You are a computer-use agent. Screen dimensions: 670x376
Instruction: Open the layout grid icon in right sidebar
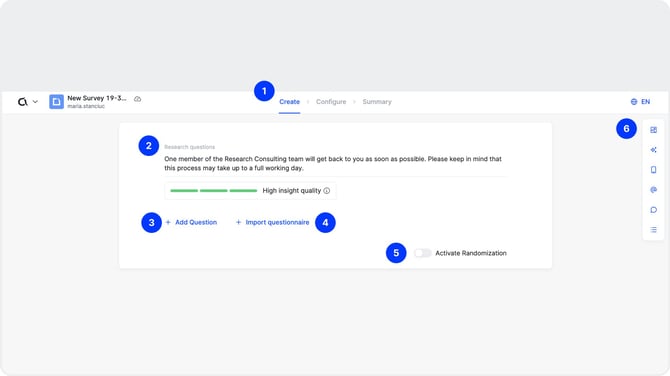pos(653,130)
